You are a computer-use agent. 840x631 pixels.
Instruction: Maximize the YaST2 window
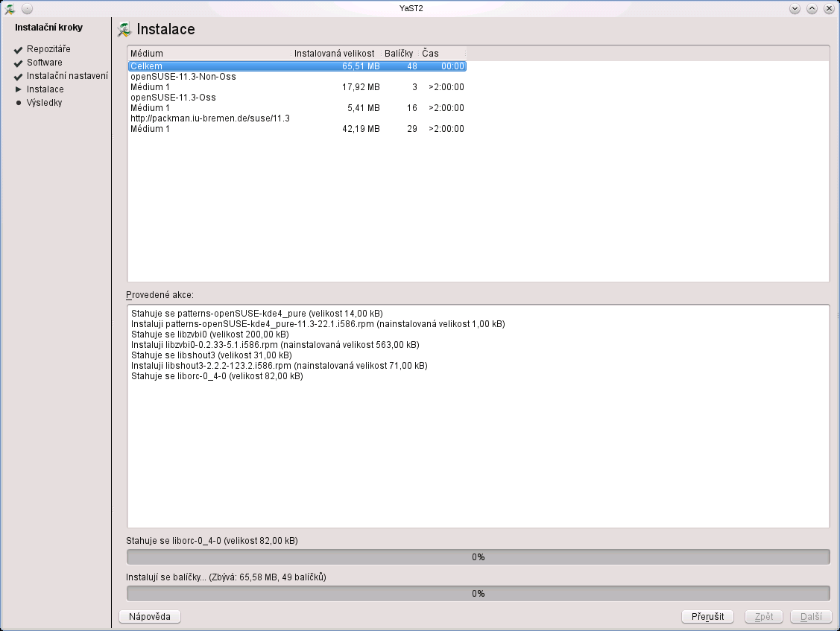click(812, 9)
